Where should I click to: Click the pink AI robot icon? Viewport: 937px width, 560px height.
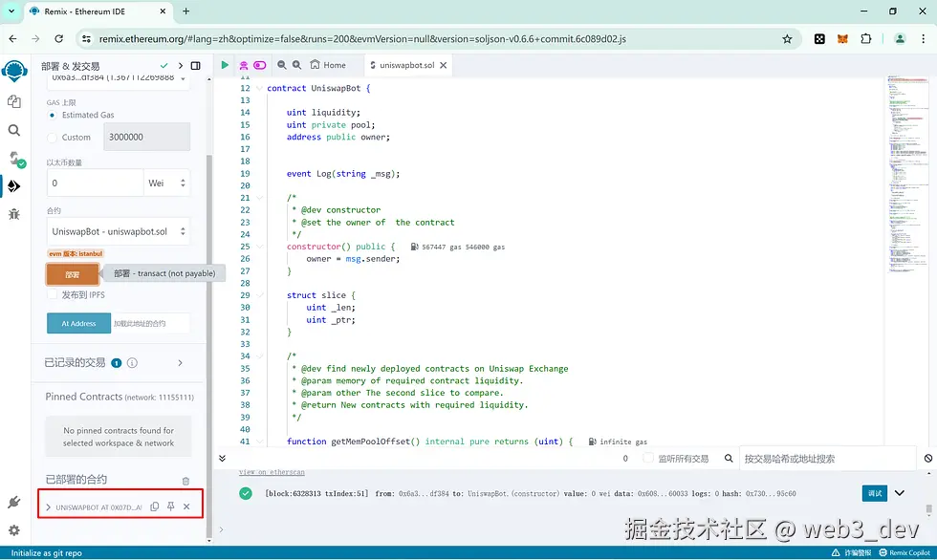[244, 65]
